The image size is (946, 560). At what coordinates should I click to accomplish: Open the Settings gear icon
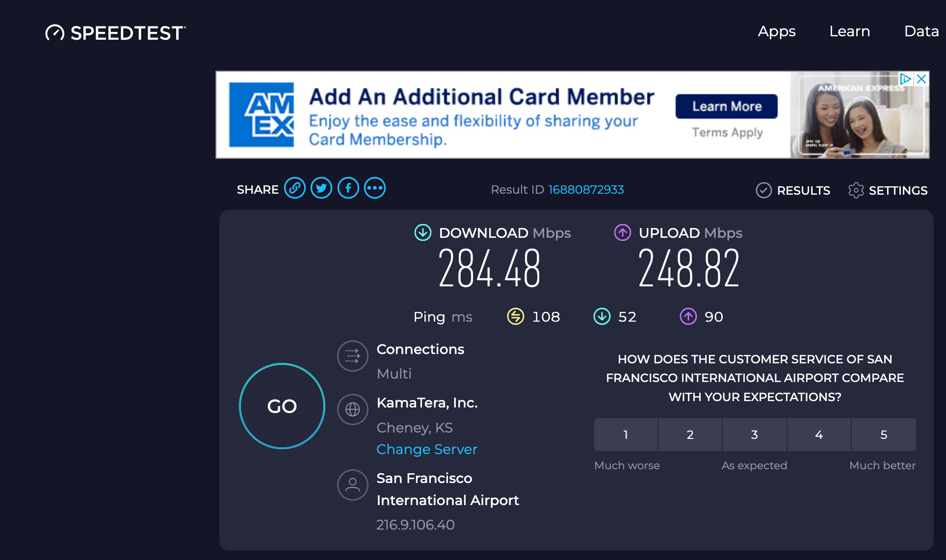[x=856, y=191]
